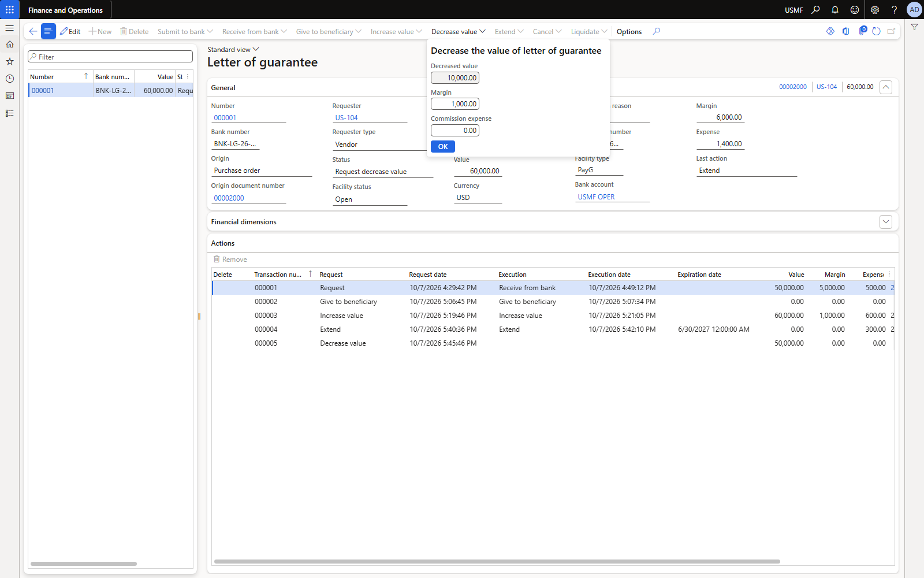The height and width of the screenshot is (578, 924).
Task: Expand the Financial dimensions section
Action: [886, 222]
